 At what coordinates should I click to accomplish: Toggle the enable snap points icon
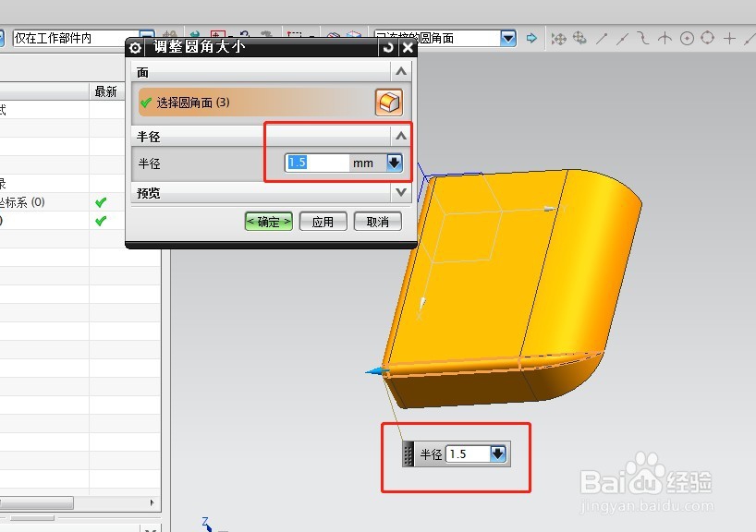(x=559, y=39)
